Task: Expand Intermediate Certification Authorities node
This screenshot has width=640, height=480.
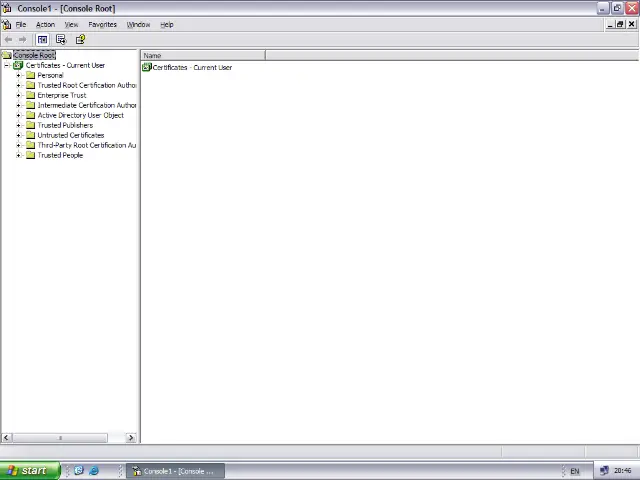Action: 18,105
